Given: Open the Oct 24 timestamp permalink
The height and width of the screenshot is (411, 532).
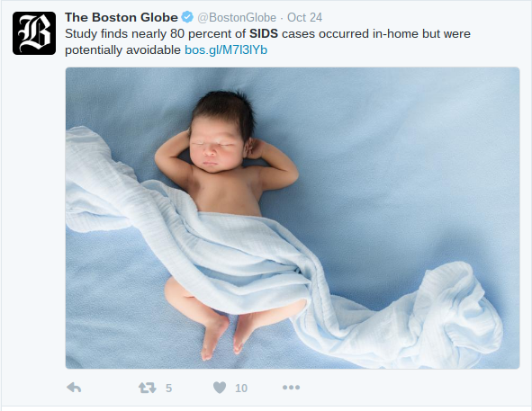Looking at the screenshot, I should click(x=304, y=17).
